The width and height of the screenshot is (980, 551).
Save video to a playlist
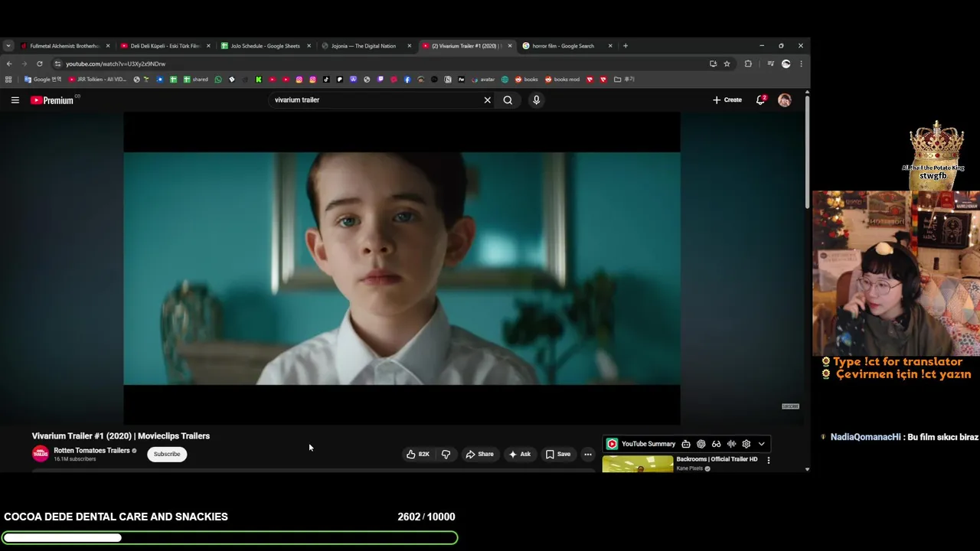558,454
